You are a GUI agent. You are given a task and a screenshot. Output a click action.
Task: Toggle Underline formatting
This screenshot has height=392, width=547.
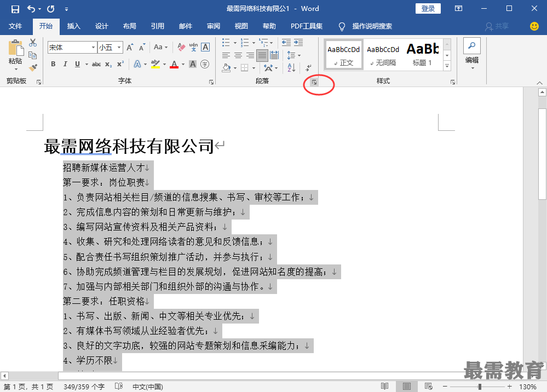click(77, 64)
